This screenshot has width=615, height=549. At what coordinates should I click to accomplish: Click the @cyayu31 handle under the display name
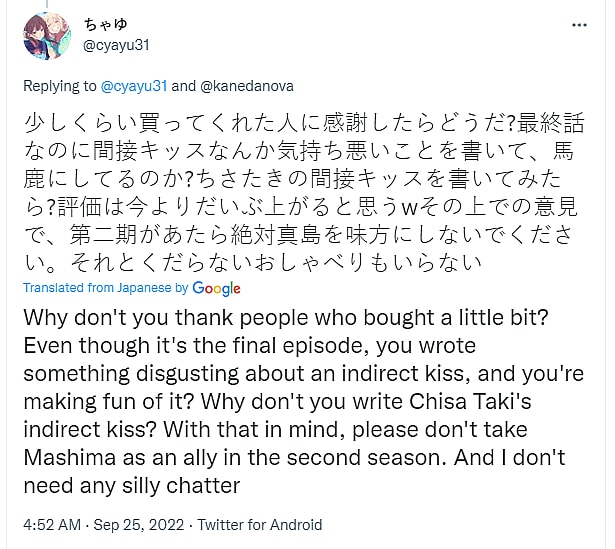(x=117, y=45)
